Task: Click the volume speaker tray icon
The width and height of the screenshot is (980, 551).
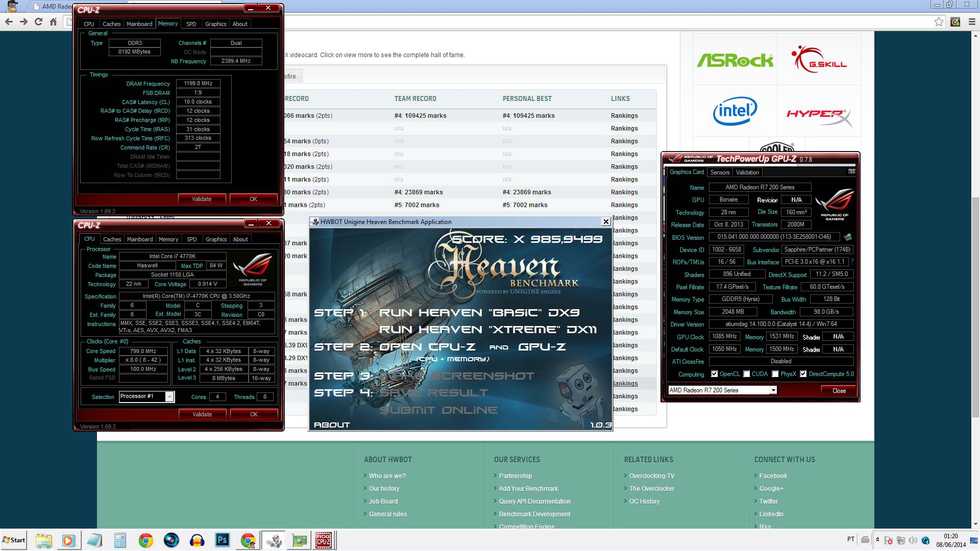Action: pyautogui.click(x=913, y=540)
